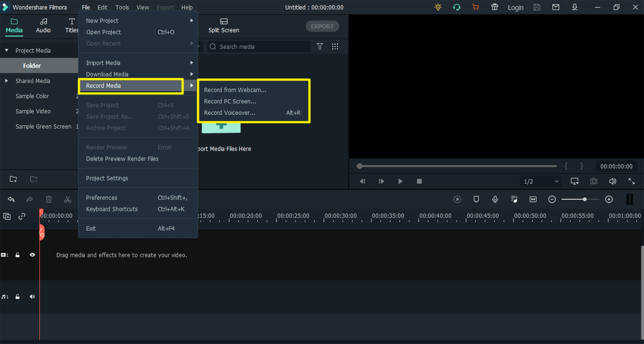Play the preview video
The image size is (644, 344).
coord(400,181)
